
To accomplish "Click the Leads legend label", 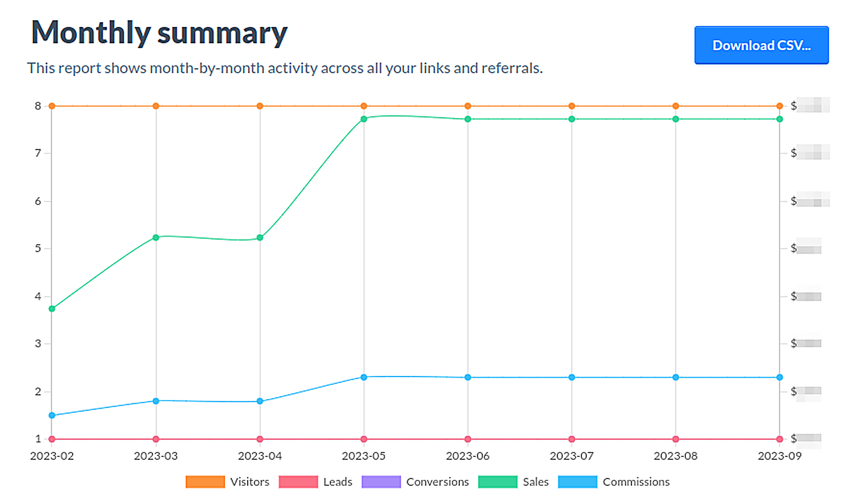I will [337, 482].
